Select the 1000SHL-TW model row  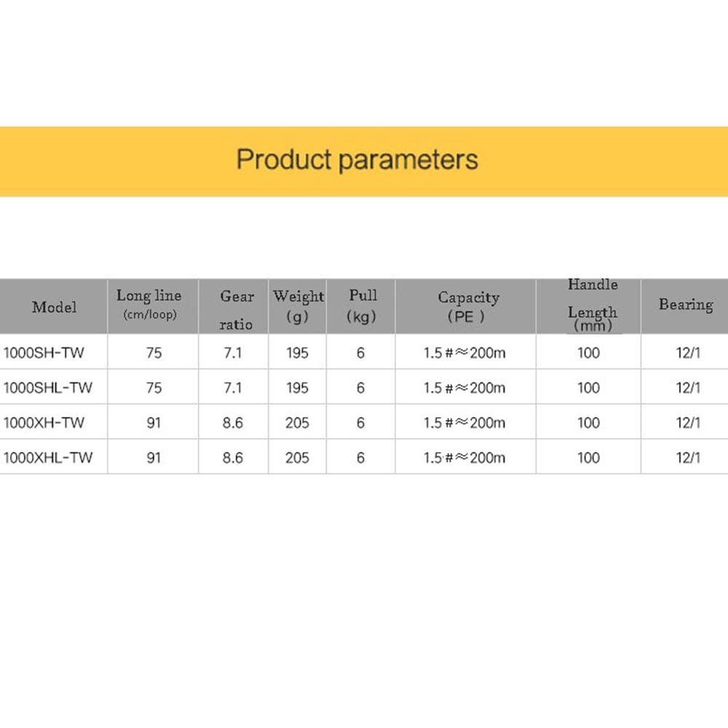(x=364, y=387)
